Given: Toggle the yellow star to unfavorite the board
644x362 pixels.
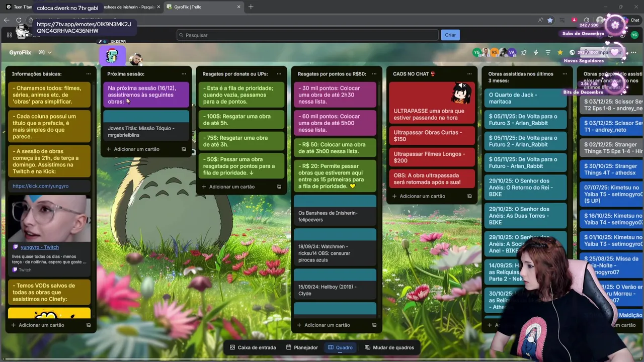Looking at the screenshot, I should (x=560, y=52).
